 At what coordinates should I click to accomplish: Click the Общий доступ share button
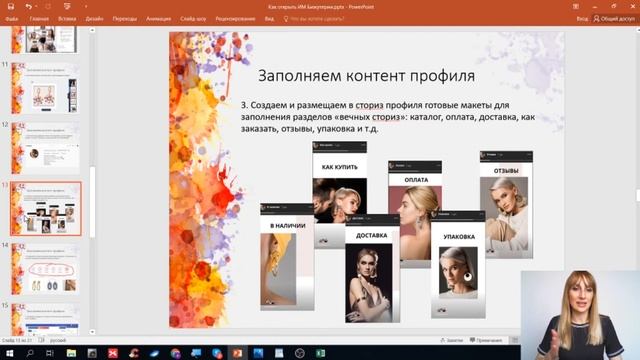click(x=614, y=19)
